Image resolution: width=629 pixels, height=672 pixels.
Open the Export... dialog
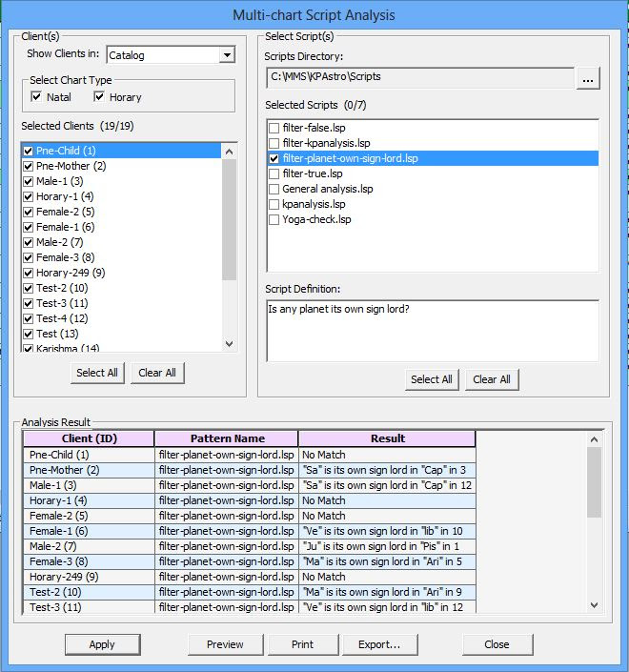[x=379, y=644]
